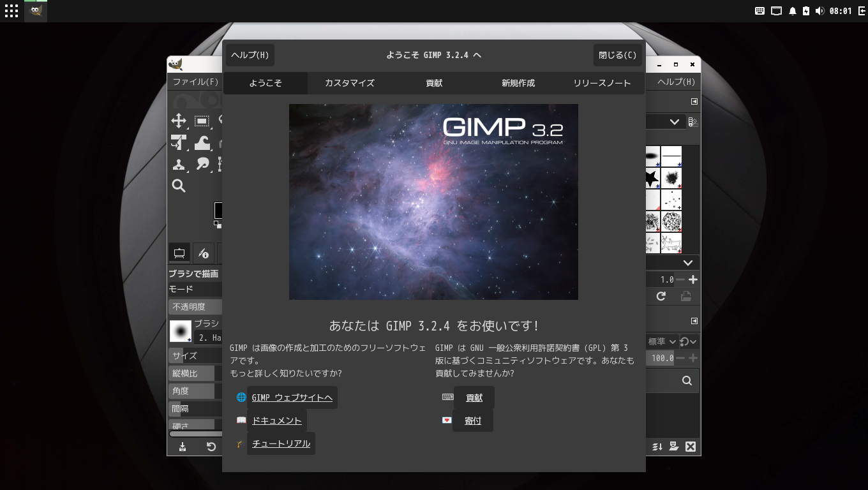
Task: Click the reorder layers icon at panel bottom
Action: click(x=657, y=447)
